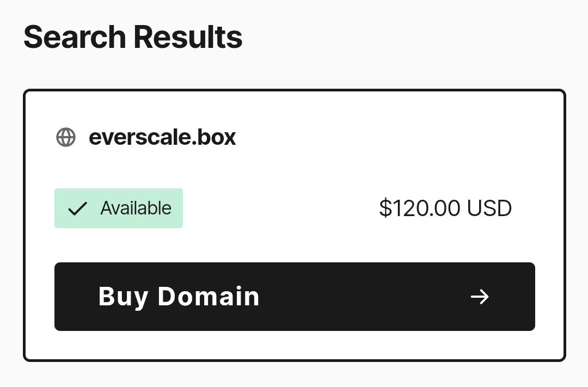Click the word Buy on the black button
The height and width of the screenshot is (387, 588).
123,297
